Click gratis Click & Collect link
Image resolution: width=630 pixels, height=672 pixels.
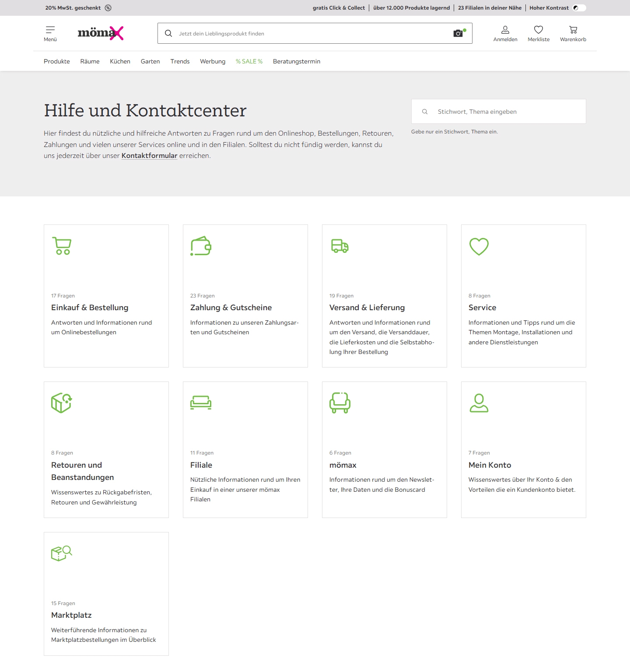click(x=339, y=8)
